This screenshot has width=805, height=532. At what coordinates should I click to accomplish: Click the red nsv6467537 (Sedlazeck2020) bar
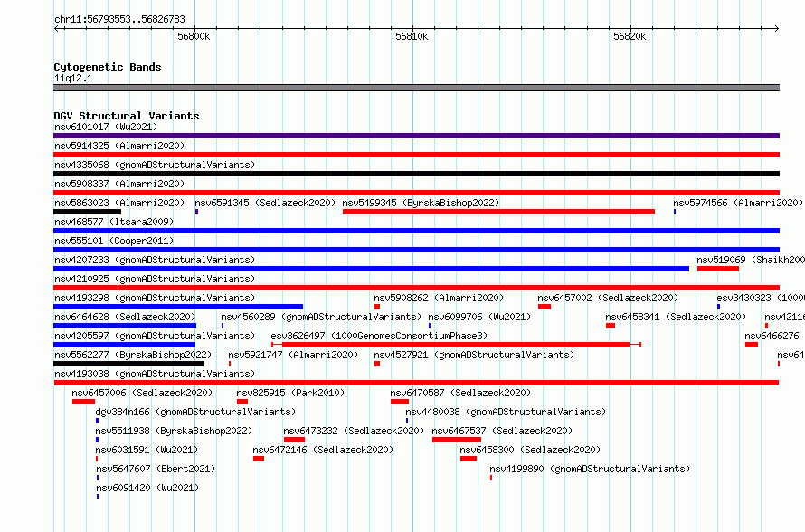tap(457, 440)
